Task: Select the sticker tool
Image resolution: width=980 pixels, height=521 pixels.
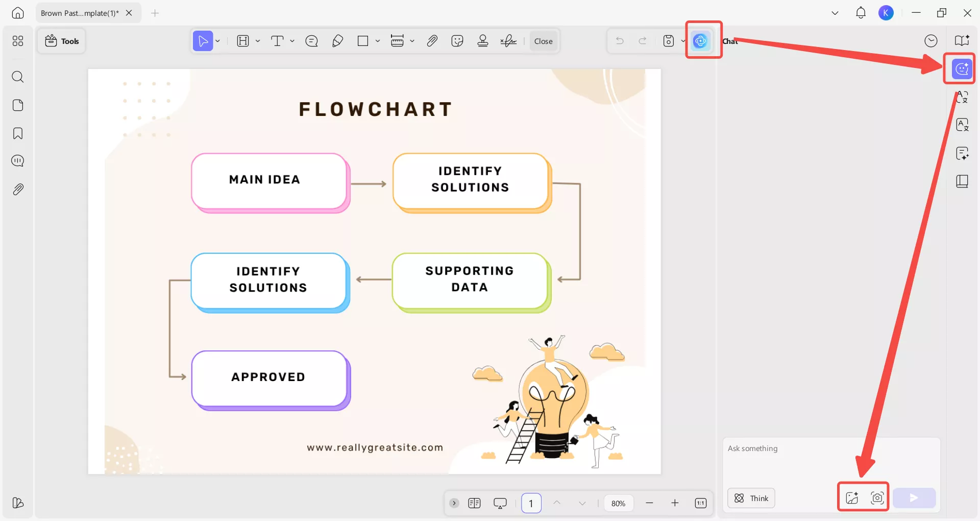Action: coord(457,41)
